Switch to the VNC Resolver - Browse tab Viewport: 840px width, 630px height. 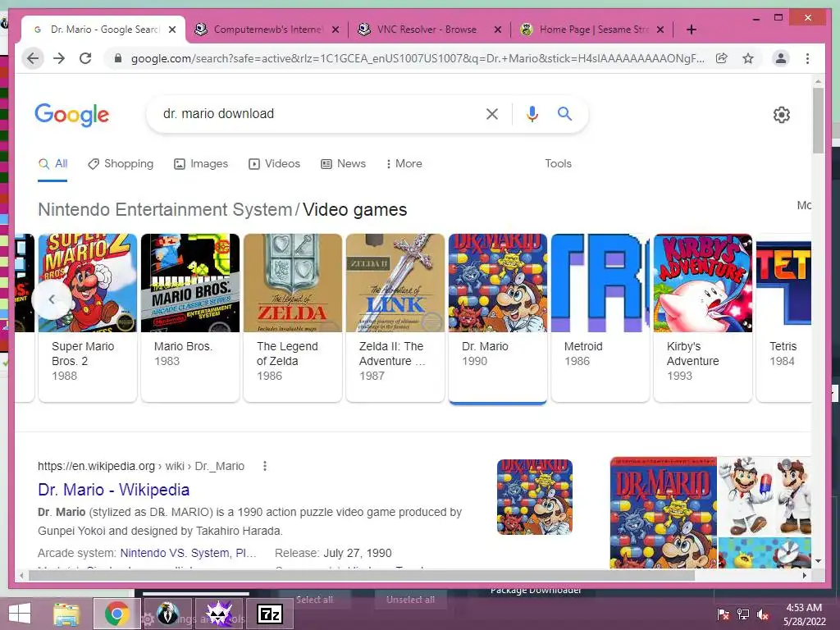(428, 30)
